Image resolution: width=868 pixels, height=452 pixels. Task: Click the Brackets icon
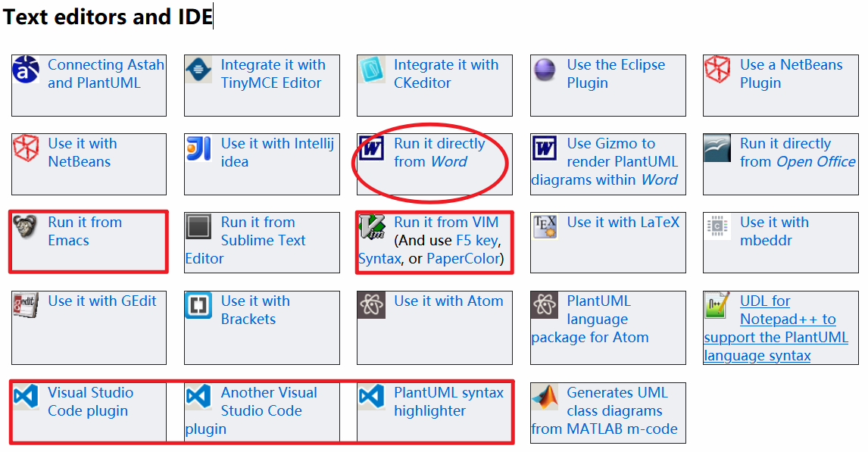click(x=198, y=305)
